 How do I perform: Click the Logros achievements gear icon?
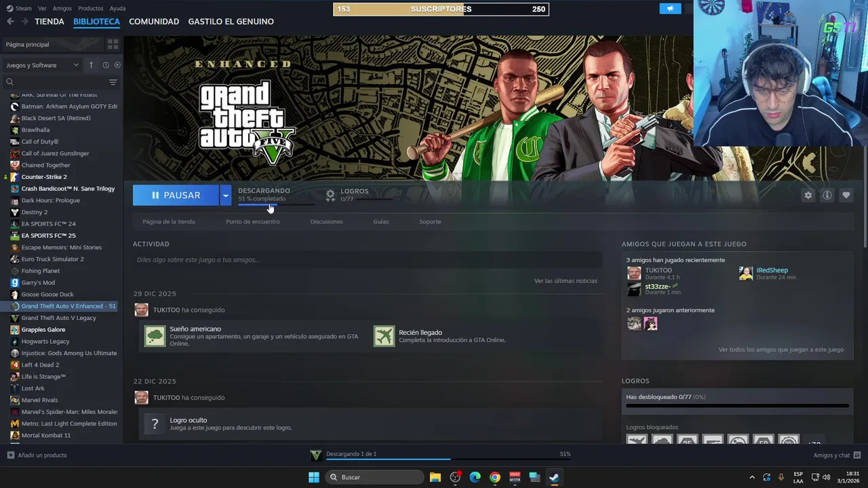pos(330,195)
